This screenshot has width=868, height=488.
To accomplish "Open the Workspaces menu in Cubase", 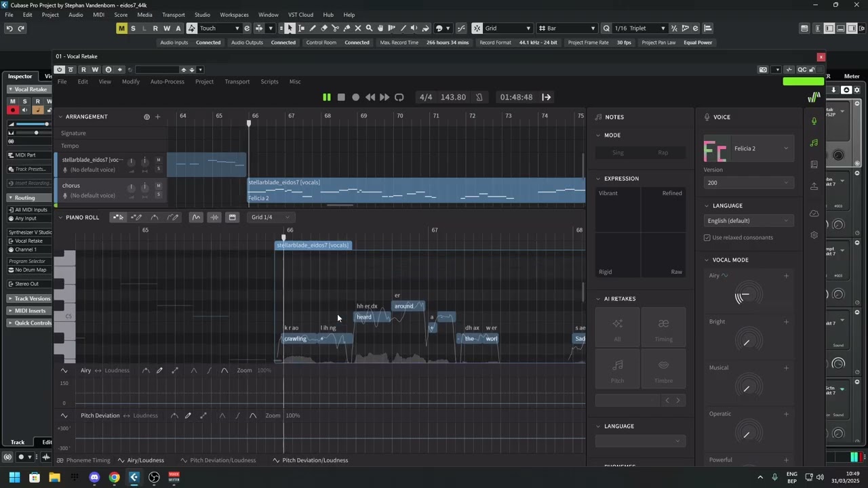I will [x=234, y=15].
